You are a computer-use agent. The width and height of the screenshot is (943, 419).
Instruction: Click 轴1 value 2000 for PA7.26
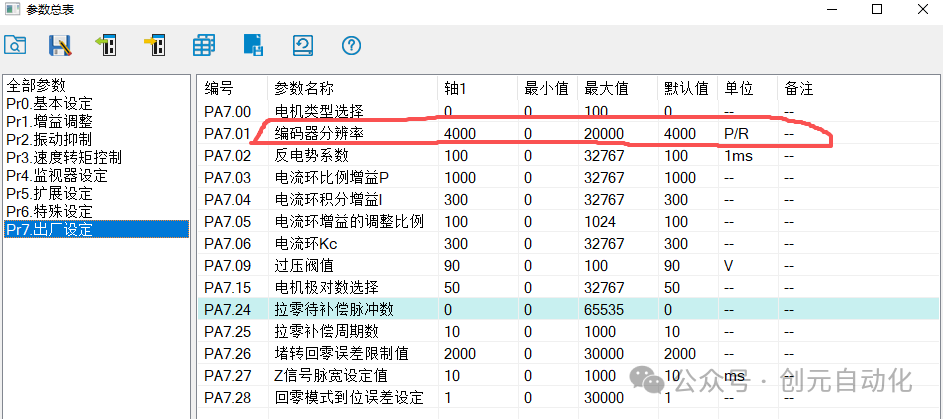click(x=460, y=353)
